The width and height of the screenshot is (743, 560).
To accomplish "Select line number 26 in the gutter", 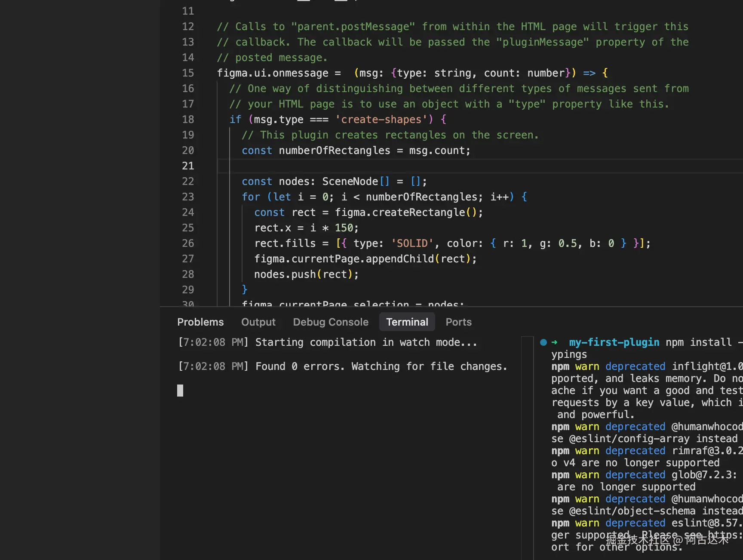I will (x=188, y=243).
